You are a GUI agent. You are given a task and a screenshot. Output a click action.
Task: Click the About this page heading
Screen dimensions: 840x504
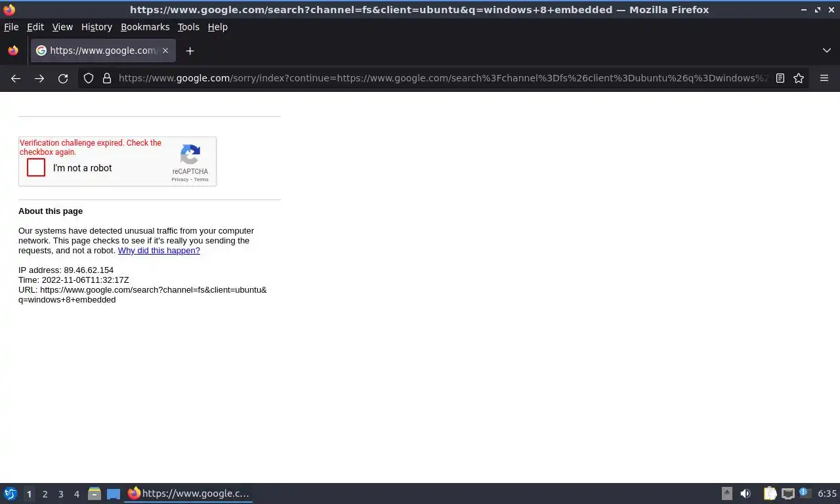pos(51,211)
